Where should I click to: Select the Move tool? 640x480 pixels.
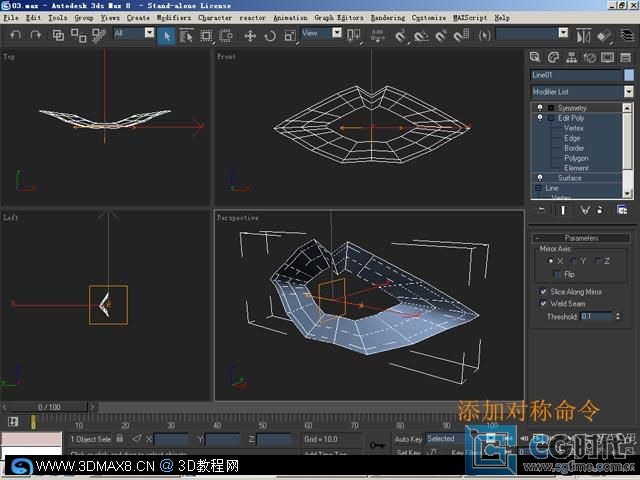click(250, 36)
